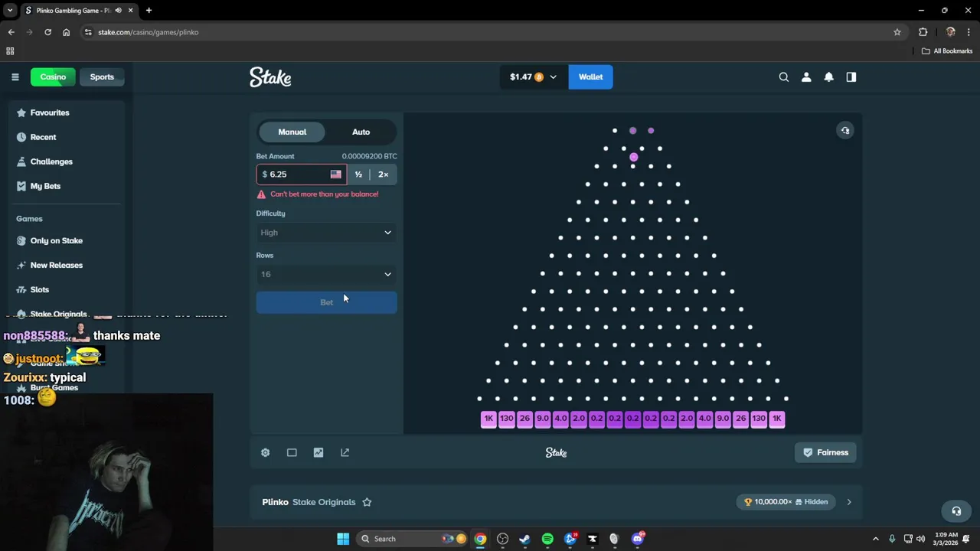Open Windows Start menu
980x551 pixels.
coord(343,539)
